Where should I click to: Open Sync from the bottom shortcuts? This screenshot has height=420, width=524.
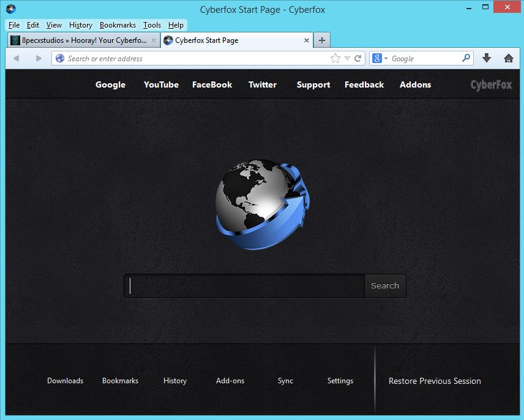pos(285,381)
